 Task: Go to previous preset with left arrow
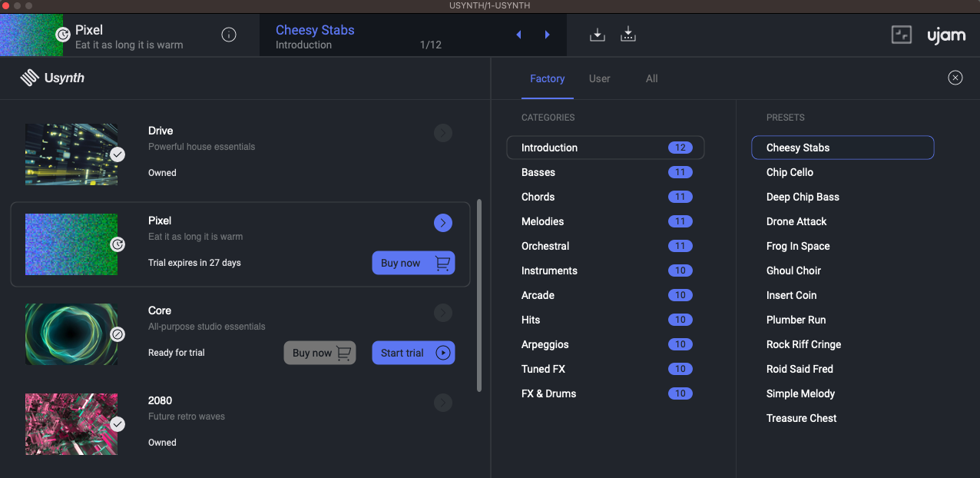tap(518, 35)
